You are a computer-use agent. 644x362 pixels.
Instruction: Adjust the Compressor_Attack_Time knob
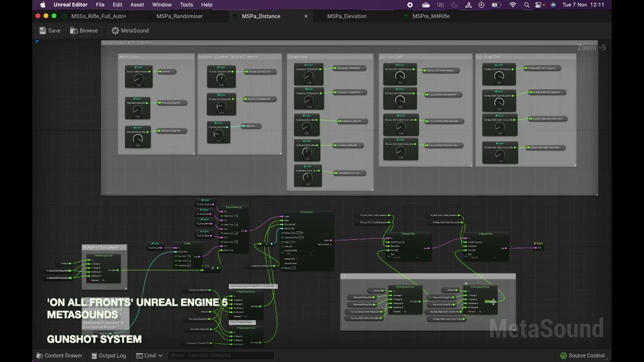308,177
